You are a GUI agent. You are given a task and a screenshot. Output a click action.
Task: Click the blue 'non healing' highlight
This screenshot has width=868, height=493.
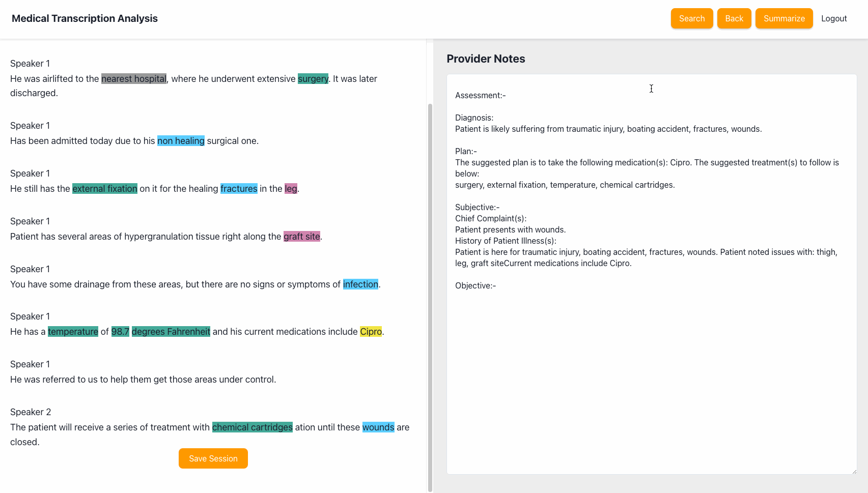pyautogui.click(x=181, y=141)
